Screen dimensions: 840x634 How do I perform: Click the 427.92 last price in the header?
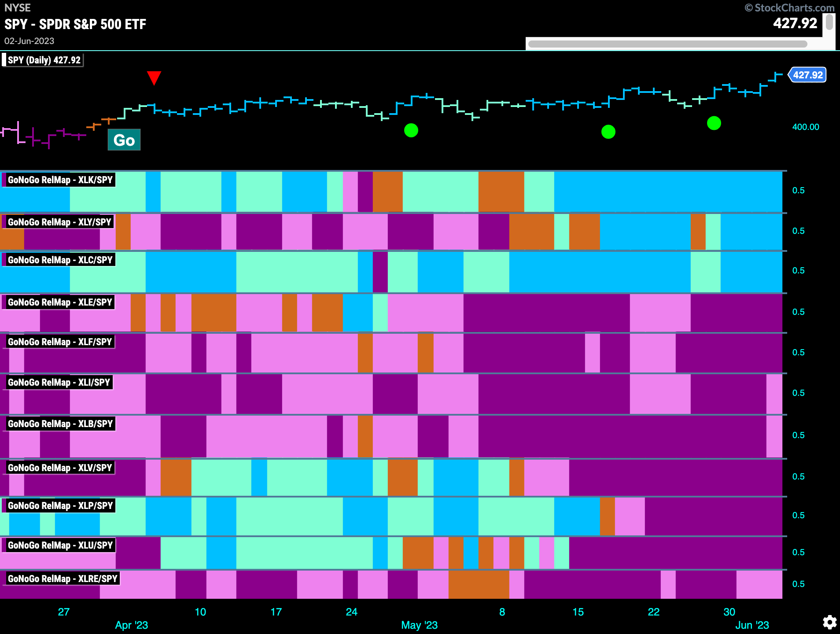[795, 23]
